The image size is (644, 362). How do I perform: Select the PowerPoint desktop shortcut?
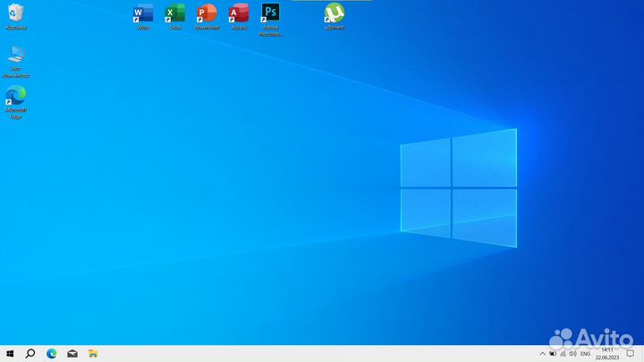point(207,16)
